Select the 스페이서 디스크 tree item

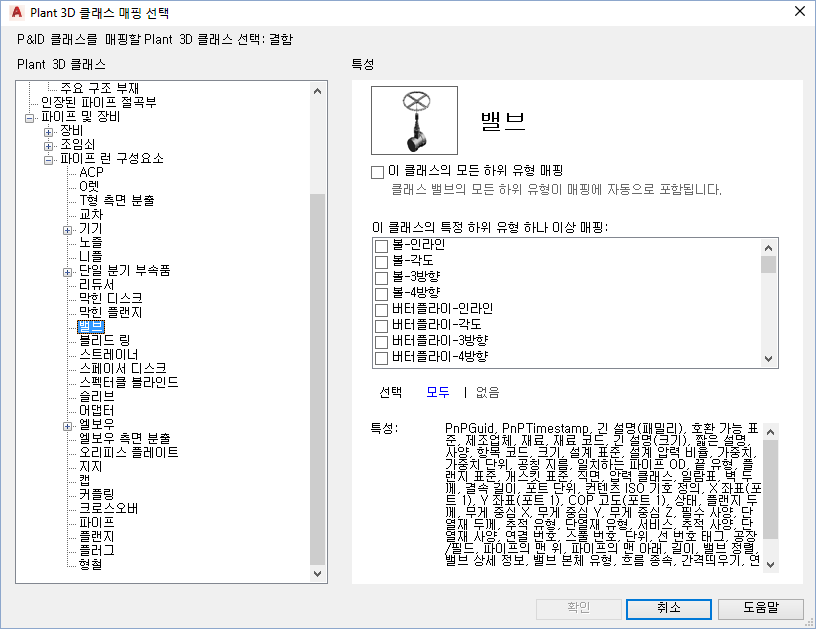[x=123, y=368]
